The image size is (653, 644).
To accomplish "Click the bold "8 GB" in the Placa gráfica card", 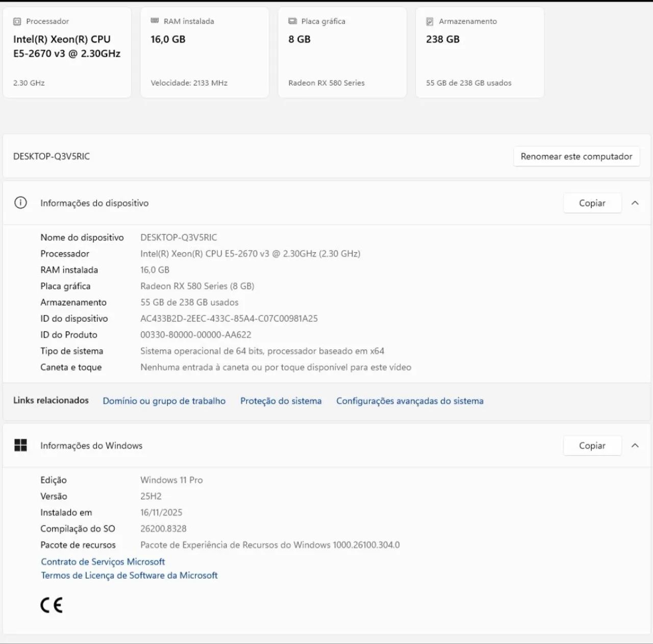I will click(x=299, y=39).
